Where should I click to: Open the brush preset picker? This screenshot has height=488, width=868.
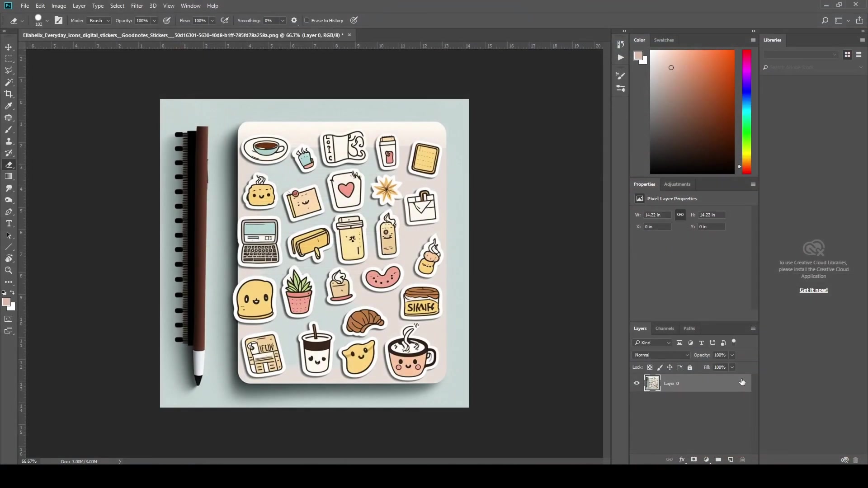coord(47,20)
